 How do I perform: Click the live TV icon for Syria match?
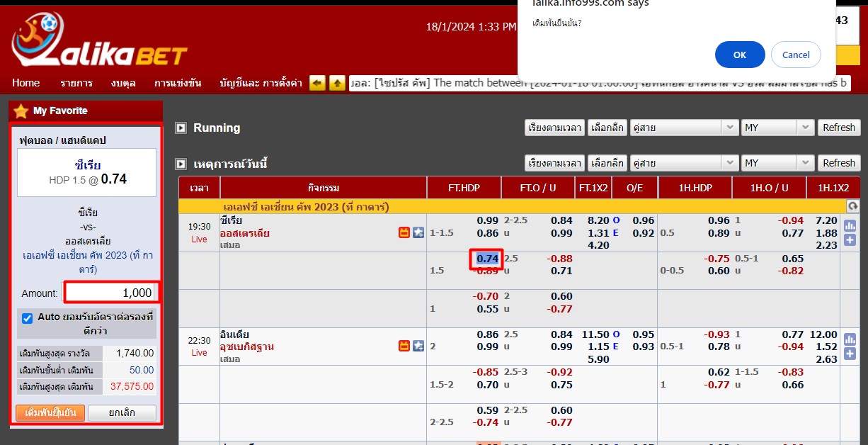405,232
